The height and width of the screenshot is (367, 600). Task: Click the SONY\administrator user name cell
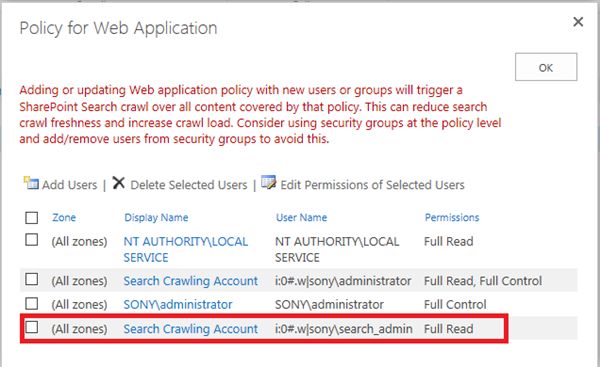coord(329,305)
